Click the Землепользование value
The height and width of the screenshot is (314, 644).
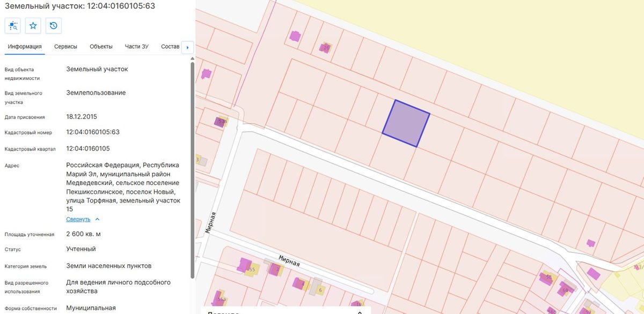tap(96, 93)
